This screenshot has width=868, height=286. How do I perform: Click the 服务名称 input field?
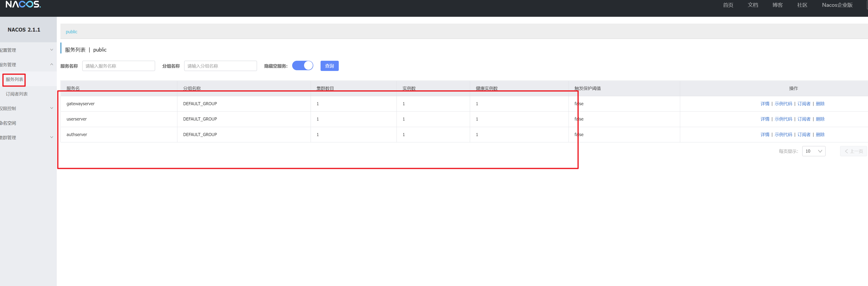[118, 66]
